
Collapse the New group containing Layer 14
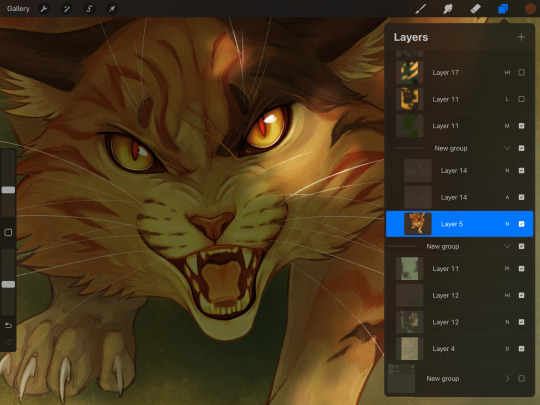(x=507, y=148)
